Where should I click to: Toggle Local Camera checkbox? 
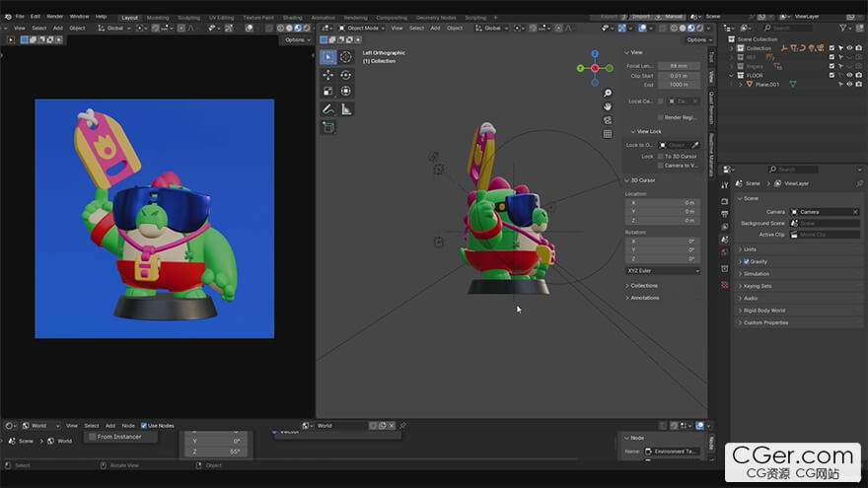coord(661,102)
